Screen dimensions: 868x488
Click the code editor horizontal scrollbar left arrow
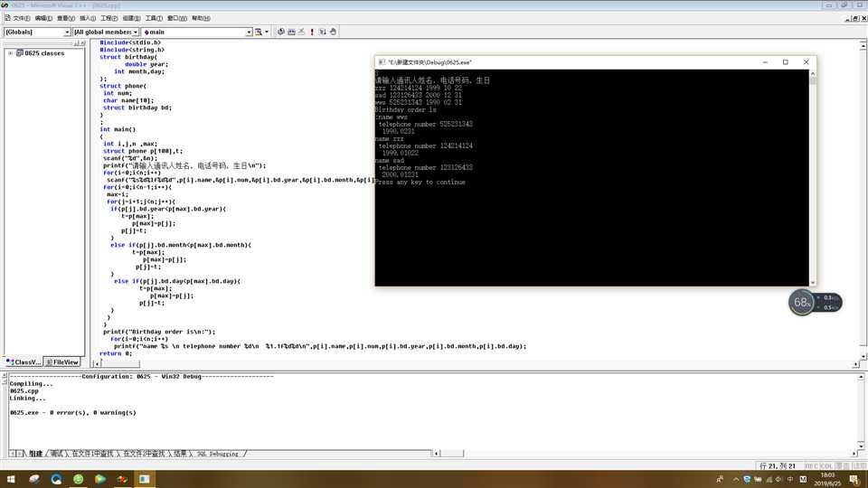(x=97, y=364)
